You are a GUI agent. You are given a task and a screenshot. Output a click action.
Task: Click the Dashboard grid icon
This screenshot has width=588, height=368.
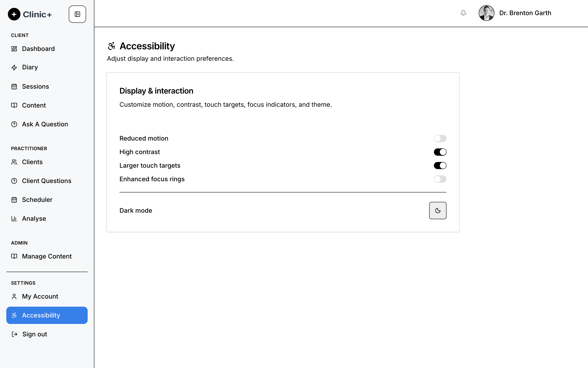click(x=14, y=49)
